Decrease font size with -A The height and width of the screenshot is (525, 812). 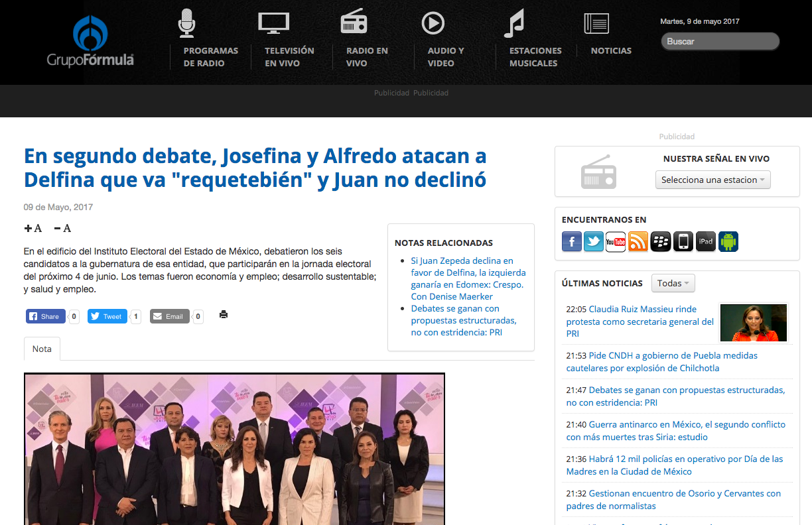tap(62, 229)
